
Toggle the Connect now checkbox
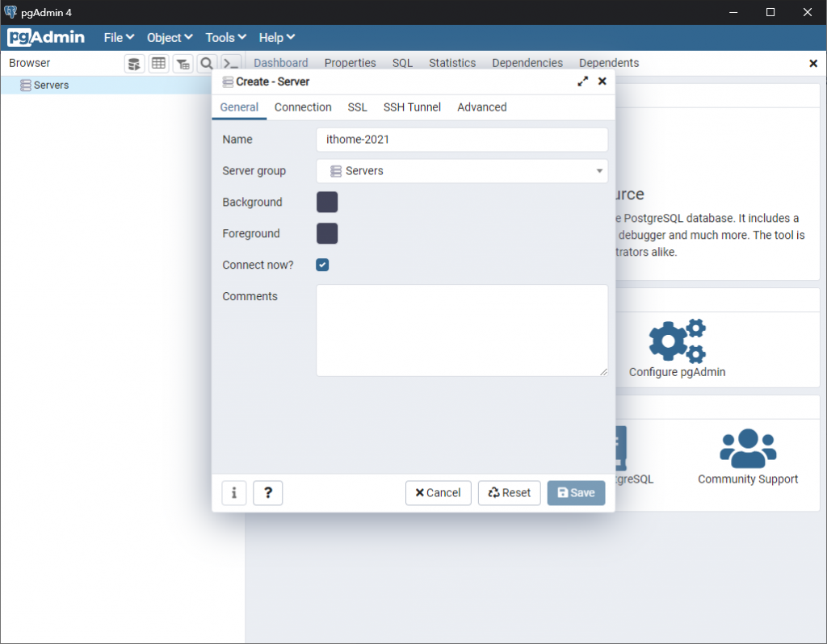tap(322, 265)
